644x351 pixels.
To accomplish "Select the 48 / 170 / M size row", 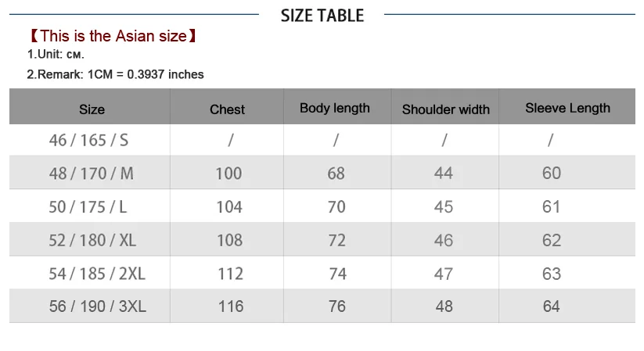I will click(322, 173).
